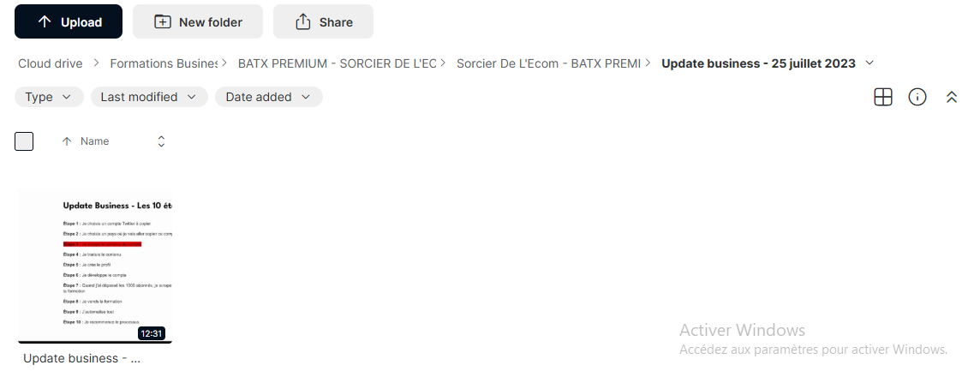Screen dimensions: 980x371
Task: Open the Sorcier De L'Ecom breadcrumb
Action: [x=548, y=63]
